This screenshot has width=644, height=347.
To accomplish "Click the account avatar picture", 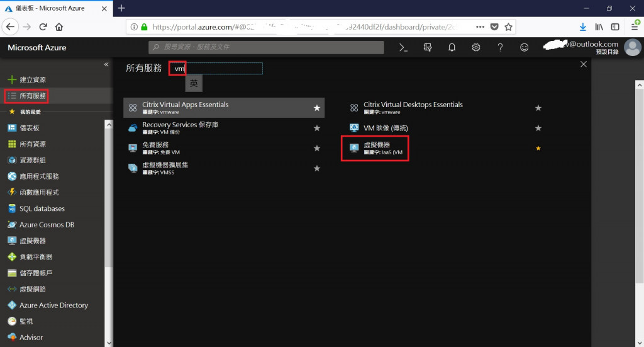I will (x=633, y=48).
